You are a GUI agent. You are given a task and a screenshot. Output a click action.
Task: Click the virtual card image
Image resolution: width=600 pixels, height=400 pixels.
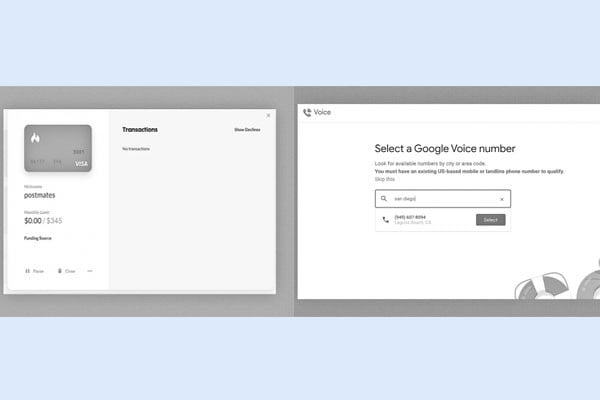click(58, 148)
